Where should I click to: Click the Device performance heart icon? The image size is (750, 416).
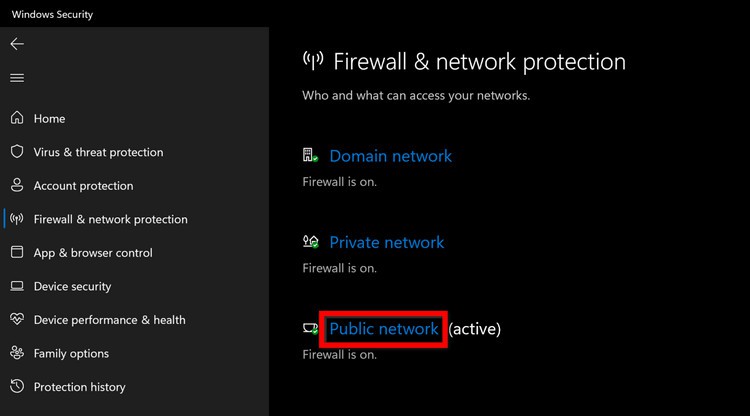17,320
